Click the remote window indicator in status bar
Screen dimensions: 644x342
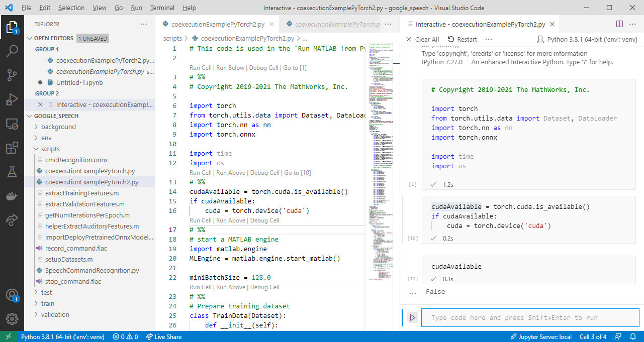(x=9, y=336)
